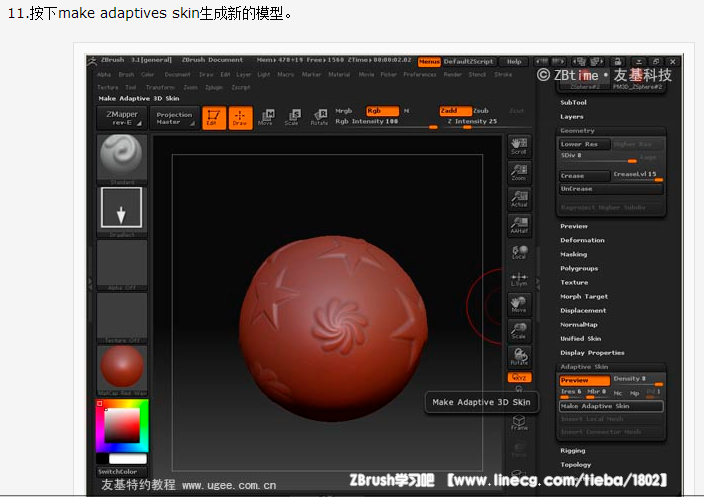704x497 pixels.
Task: Pick a color in the color picker square
Action: click(123, 425)
